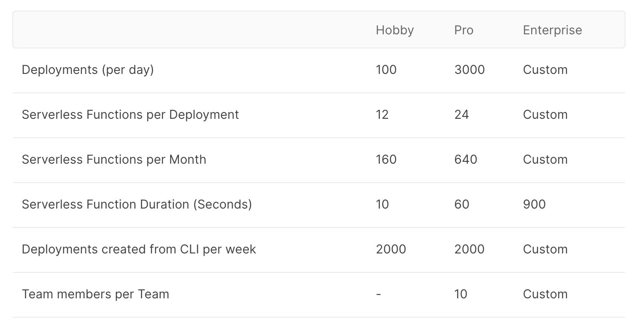
Task: Select Deployments created from CLI per week label
Action: 139,249
